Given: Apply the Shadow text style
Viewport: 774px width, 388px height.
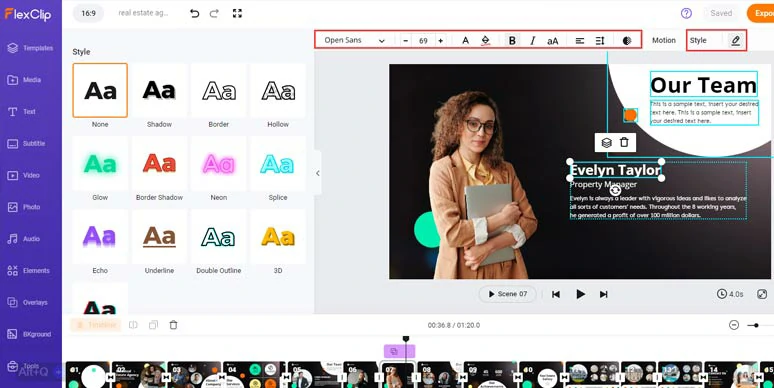Looking at the screenshot, I should pos(159,90).
